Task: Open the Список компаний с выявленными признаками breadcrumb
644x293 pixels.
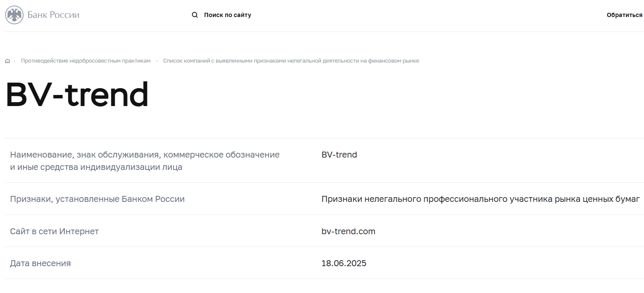Action: [x=291, y=61]
